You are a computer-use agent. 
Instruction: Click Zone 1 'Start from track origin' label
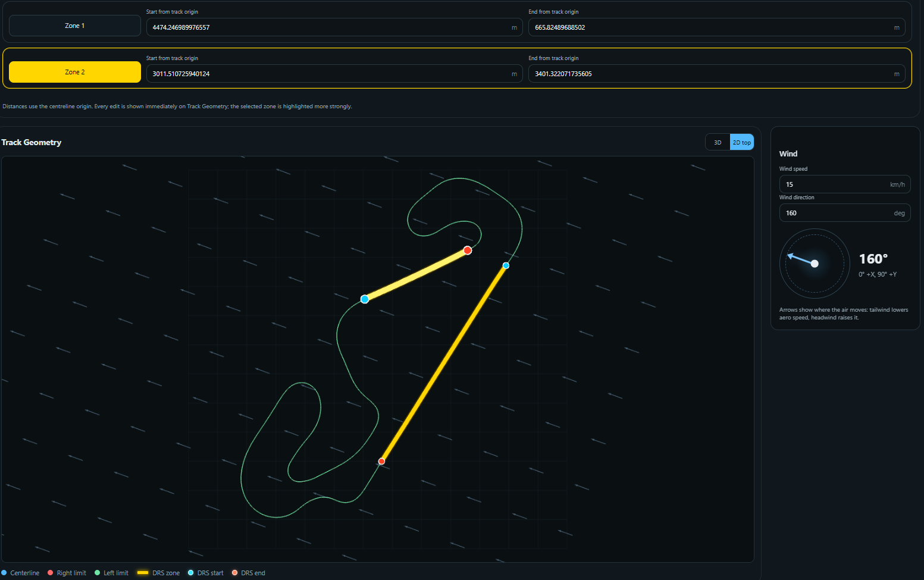(x=172, y=12)
